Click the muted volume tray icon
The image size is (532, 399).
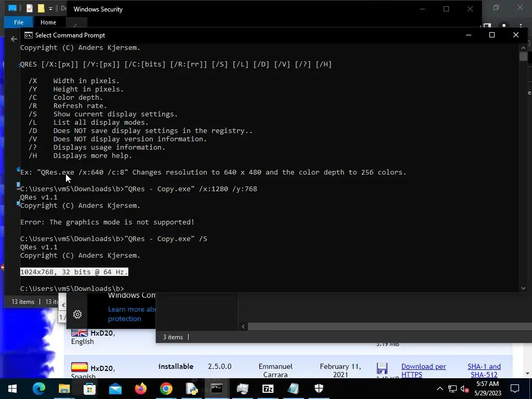464,389
